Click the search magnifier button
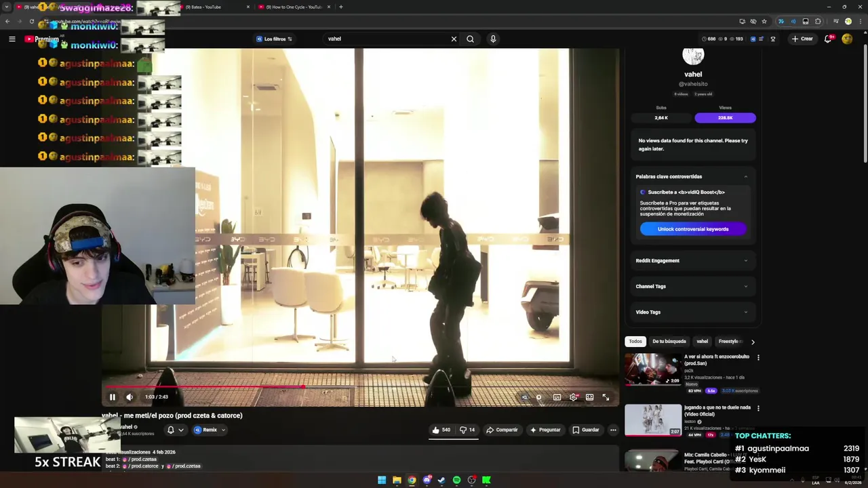This screenshot has width=868, height=488. (x=470, y=39)
